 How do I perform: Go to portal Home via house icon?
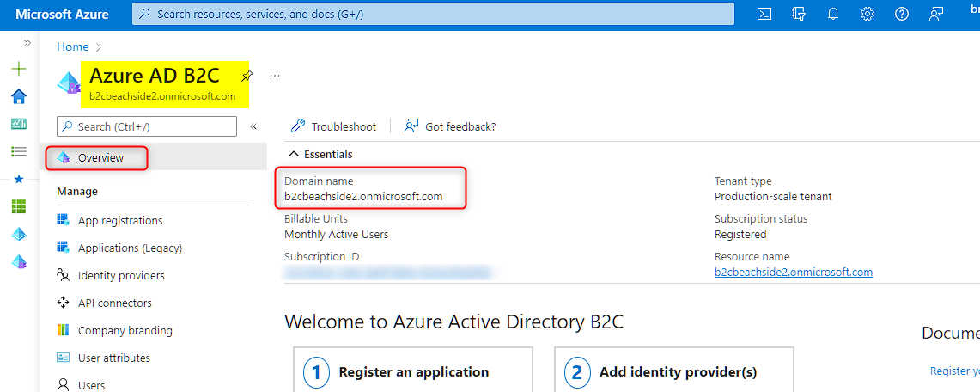20,96
